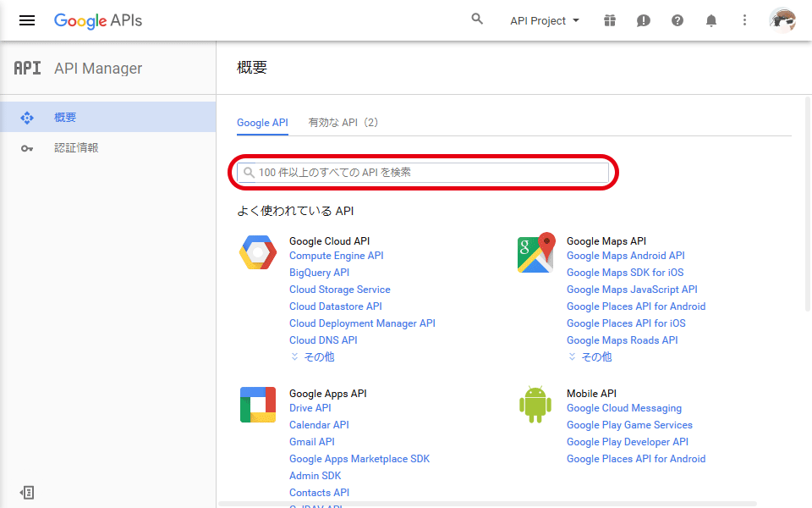
Task: Open the hamburger navigation menu
Action: [x=27, y=20]
